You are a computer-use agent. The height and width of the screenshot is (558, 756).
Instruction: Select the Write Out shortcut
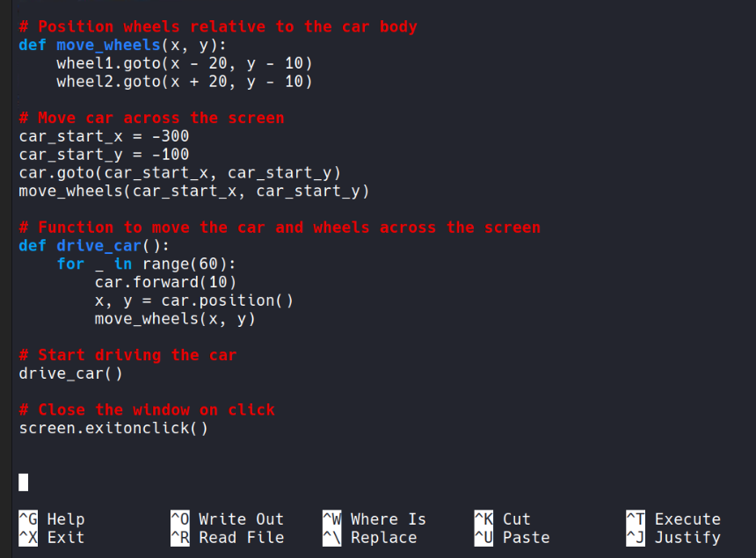[x=228, y=519]
